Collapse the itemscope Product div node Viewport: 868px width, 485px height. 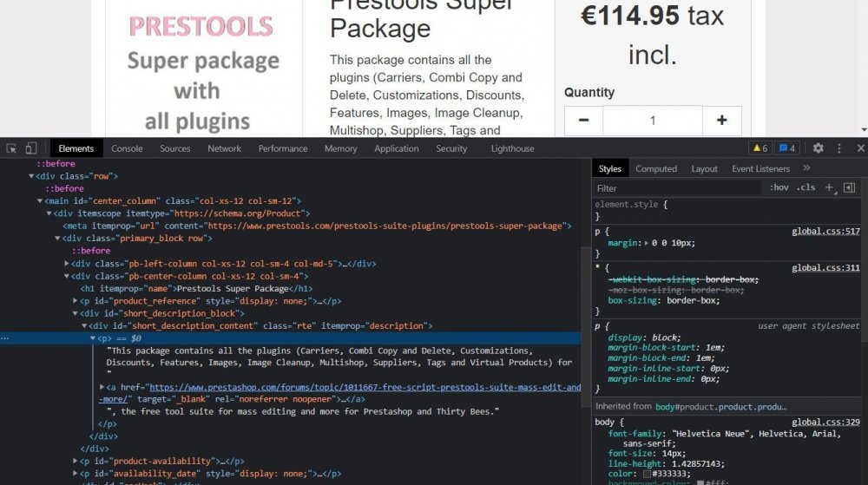point(49,213)
